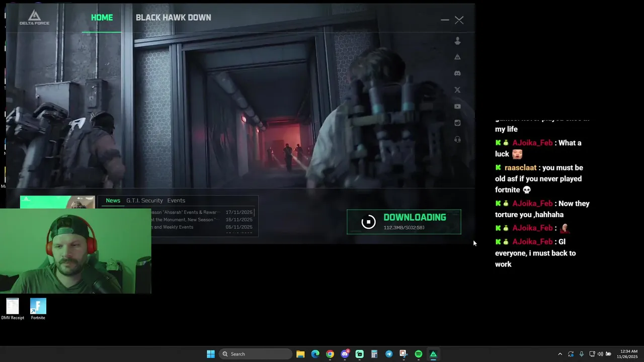Open Spotify from the taskbar

coord(419,354)
